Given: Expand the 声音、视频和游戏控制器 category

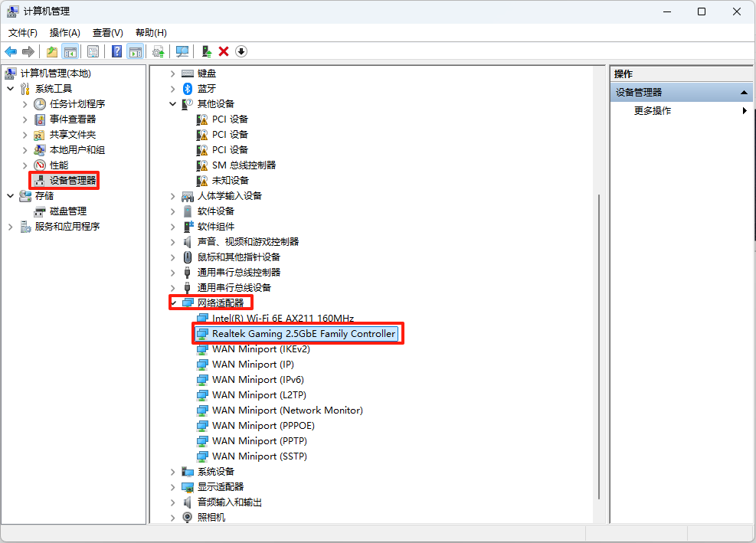Looking at the screenshot, I should 172,242.
